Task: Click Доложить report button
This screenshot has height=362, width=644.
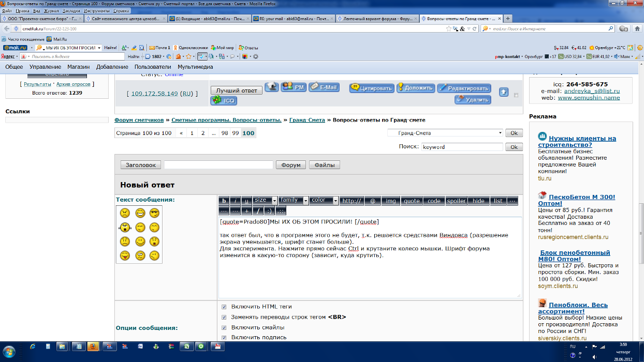Action: pos(415,88)
